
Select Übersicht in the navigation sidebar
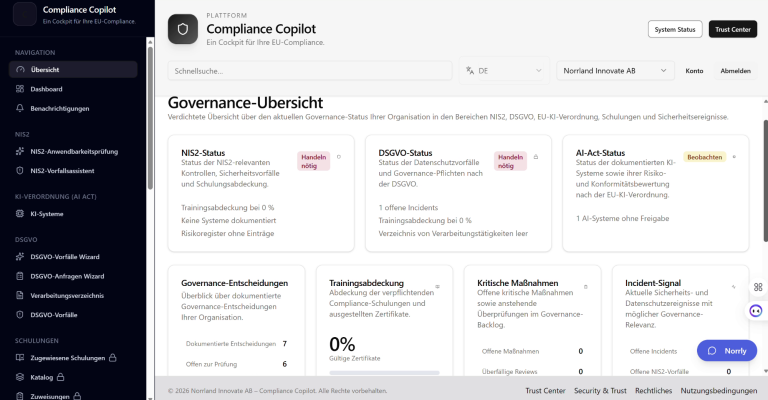point(73,69)
